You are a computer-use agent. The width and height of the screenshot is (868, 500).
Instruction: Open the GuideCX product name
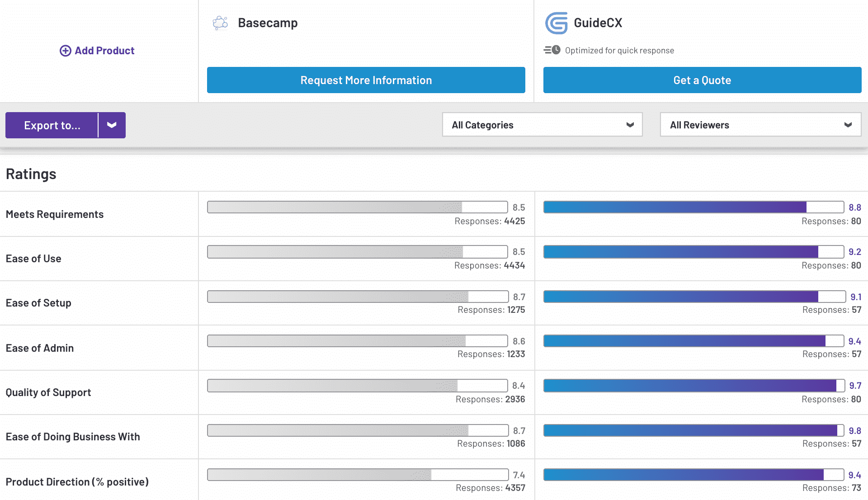pyautogui.click(x=598, y=23)
